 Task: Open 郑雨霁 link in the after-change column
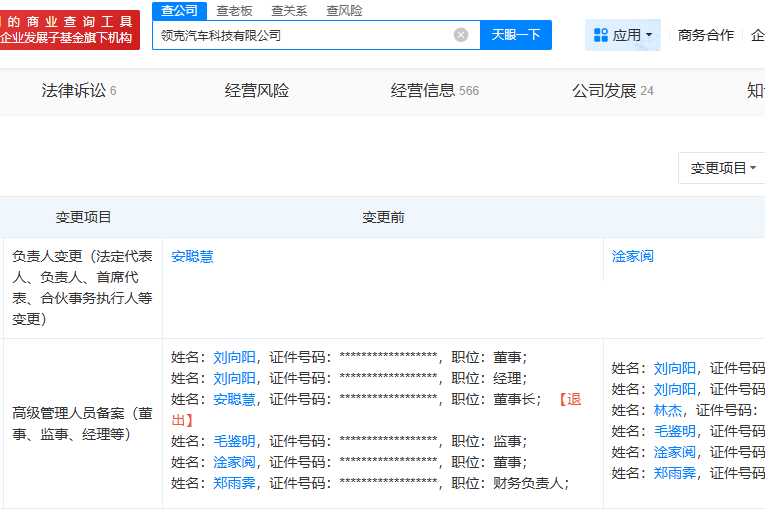pyautogui.click(x=675, y=473)
